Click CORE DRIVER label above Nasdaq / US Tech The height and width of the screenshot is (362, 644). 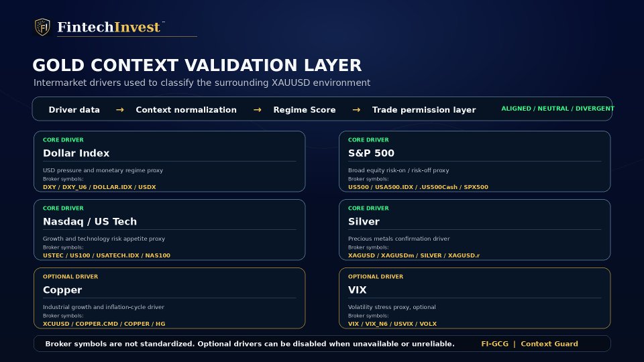click(x=63, y=208)
